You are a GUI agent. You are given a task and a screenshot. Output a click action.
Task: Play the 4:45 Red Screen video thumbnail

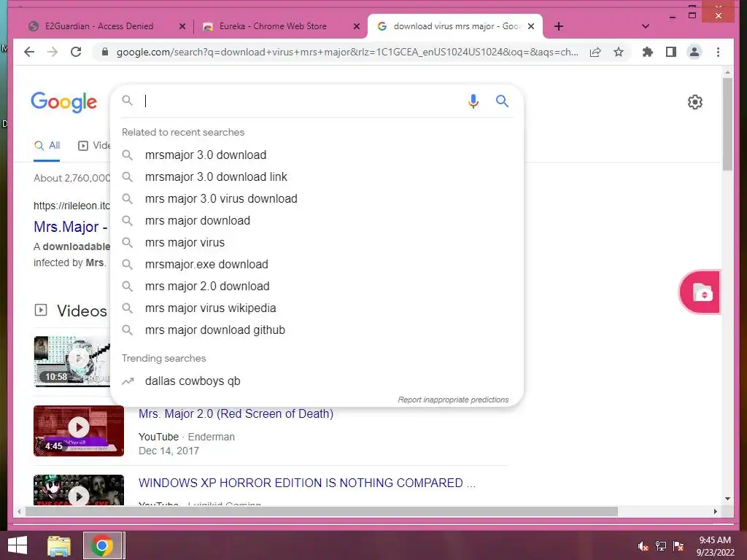point(79,430)
